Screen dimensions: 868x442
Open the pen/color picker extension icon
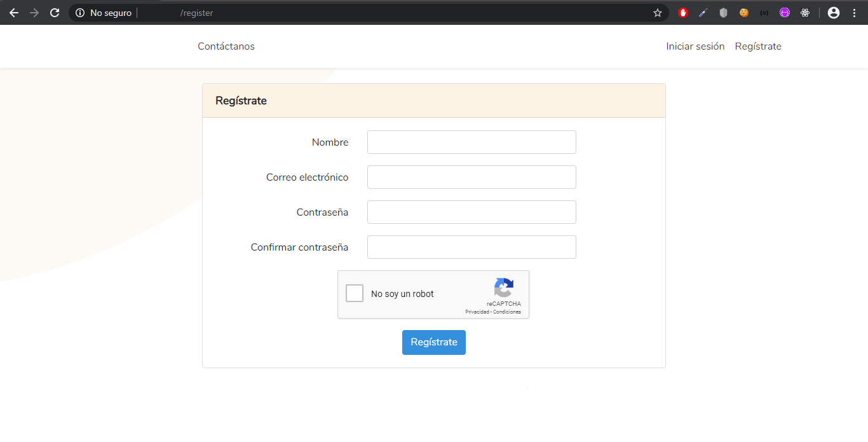[x=703, y=13]
